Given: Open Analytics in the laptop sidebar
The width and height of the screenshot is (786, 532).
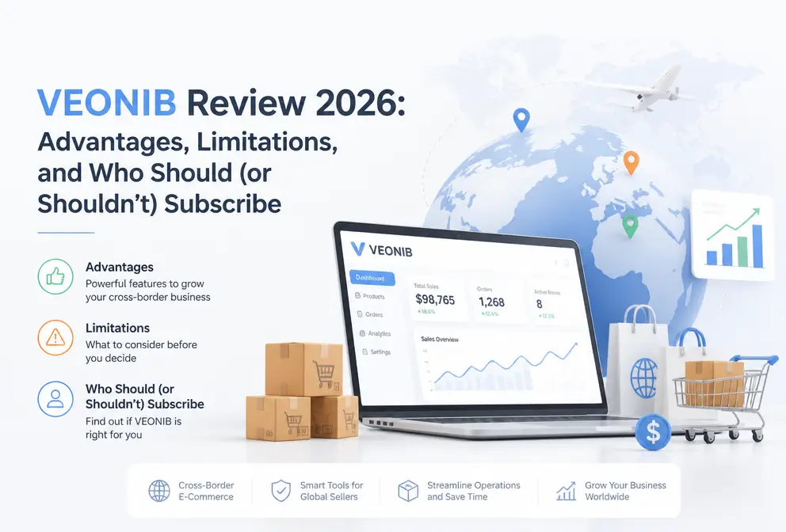Looking at the screenshot, I should 376,333.
